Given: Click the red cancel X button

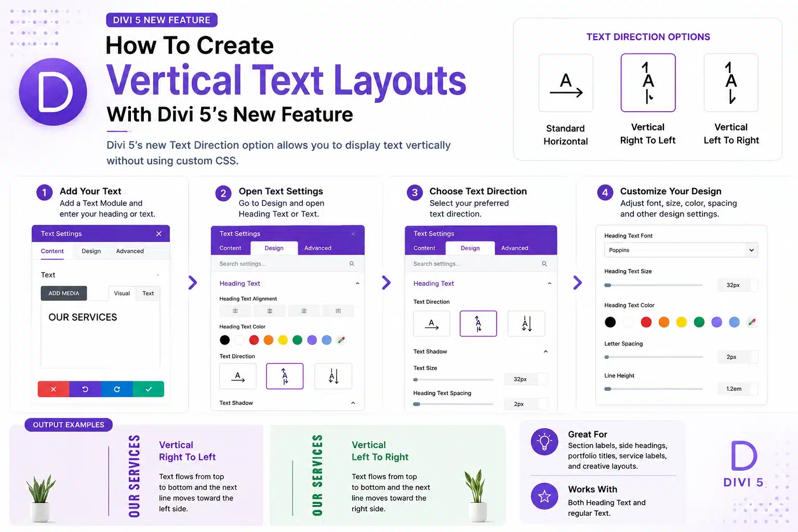Looking at the screenshot, I should 54,389.
